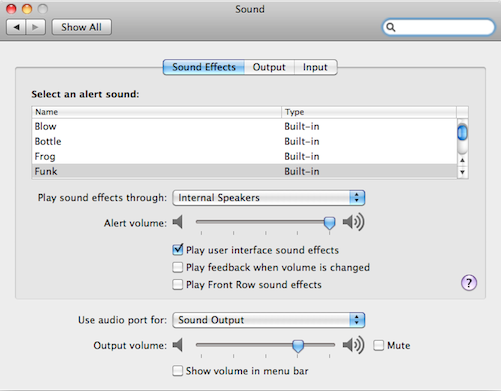Enable Show volume in menu bar
Viewport: 501px width, 391px height.
[x=178, y=371]
